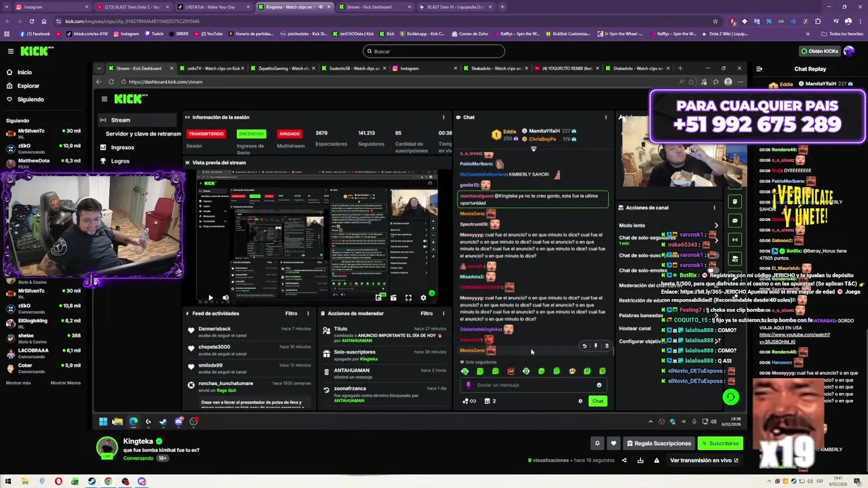Expand the hidden bookmarks chevron
868x488 pixels.
(x=808, y=34)
